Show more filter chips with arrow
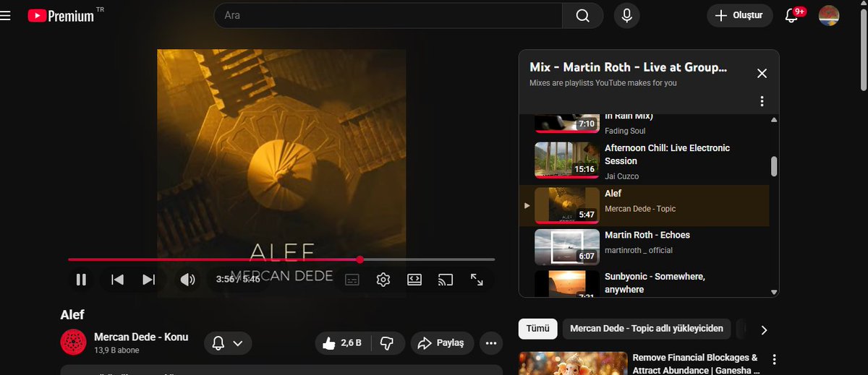Screen dimensions: 868x375 point(764,330)
